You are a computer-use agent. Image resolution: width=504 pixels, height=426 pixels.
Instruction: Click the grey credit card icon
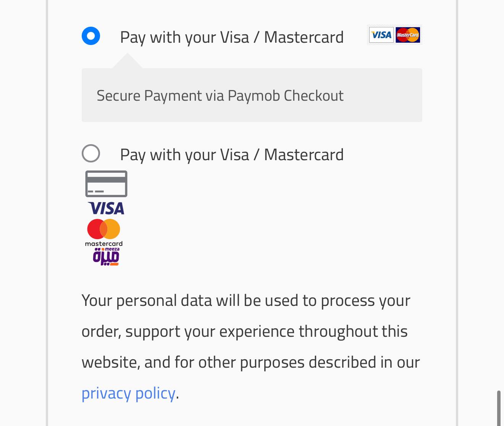tap(106, 184)
